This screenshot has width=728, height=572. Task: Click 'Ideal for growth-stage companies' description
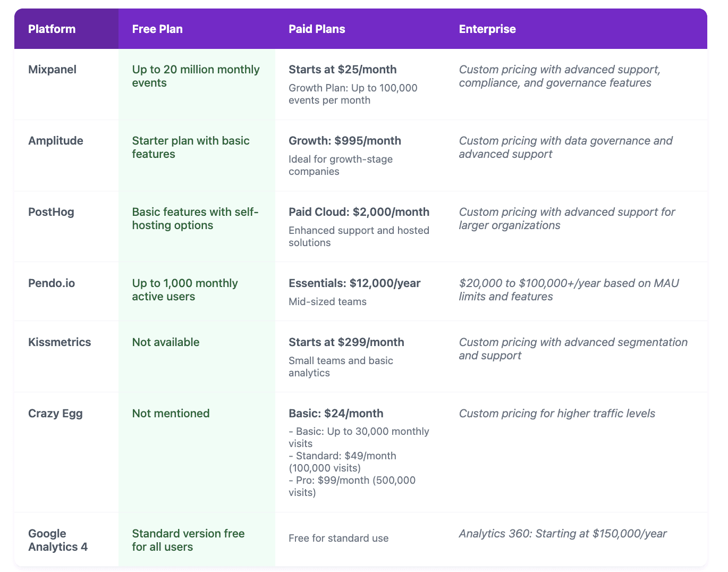[x=341, y=165]
